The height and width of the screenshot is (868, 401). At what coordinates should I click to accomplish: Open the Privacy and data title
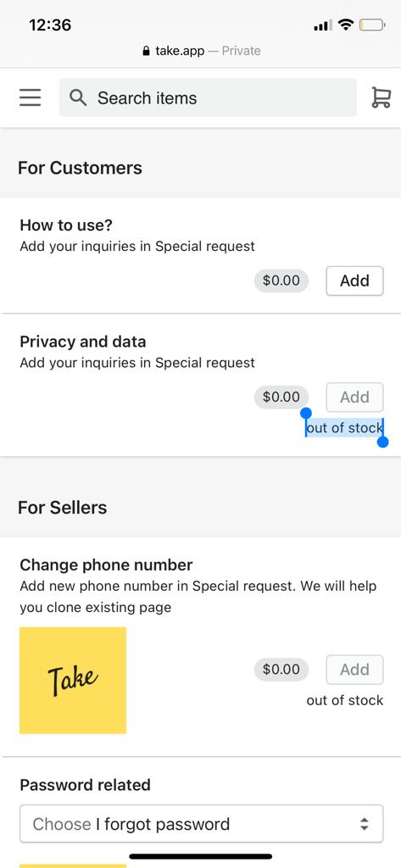(x=83, y=342)
